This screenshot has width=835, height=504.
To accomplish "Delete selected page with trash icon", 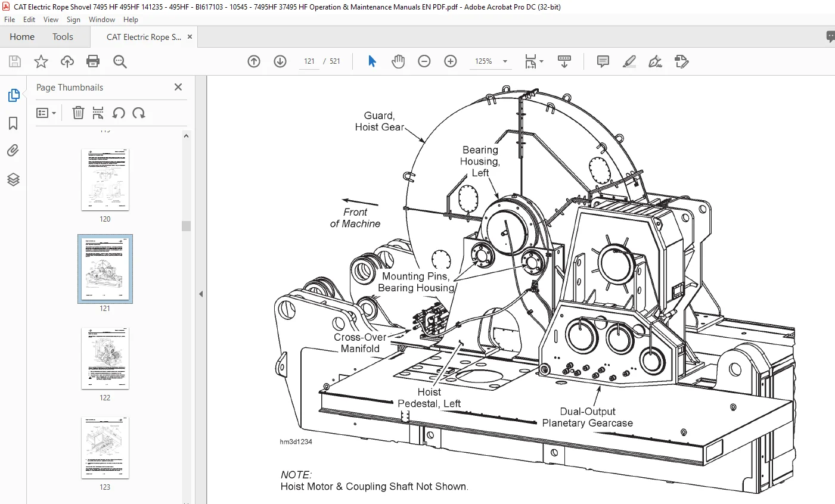I will click(78, 113).
